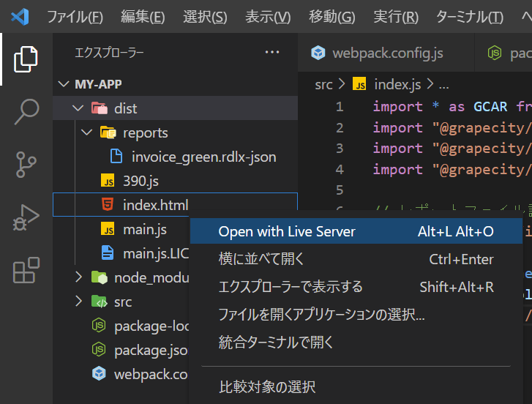This screenshot has width=532, height=404.
Task: Choose ファイルを開くアプリケーションの選択
Action: point(356,315)
